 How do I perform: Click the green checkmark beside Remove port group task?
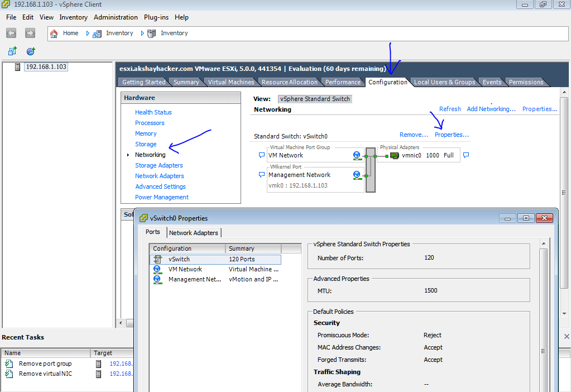coord(8,364)
